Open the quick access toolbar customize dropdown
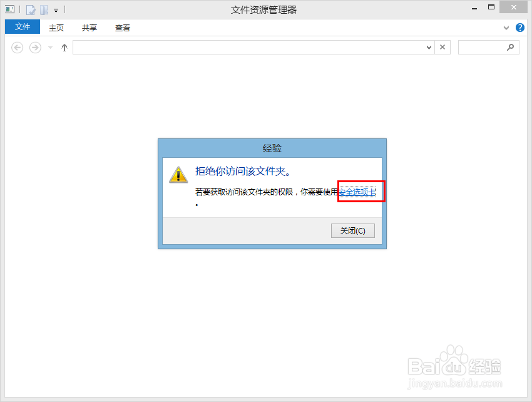This screenshot has width=532, height=402. click(x=55, y=9)
